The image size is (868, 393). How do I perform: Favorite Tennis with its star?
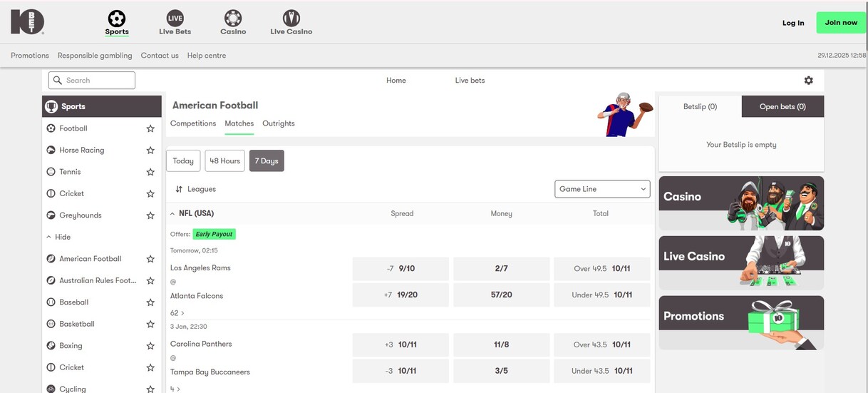pyautogui.click(x=150, y=172)
